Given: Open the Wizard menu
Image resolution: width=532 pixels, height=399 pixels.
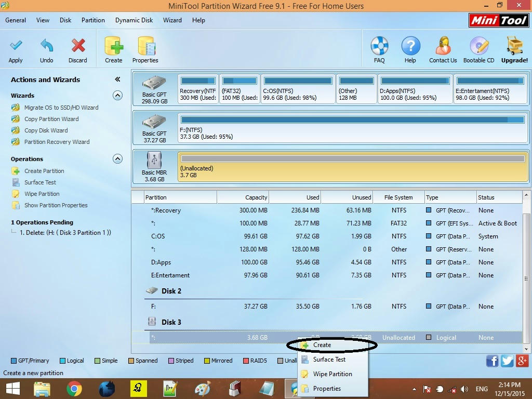Looking at the screenshot, I should (172, 20).
